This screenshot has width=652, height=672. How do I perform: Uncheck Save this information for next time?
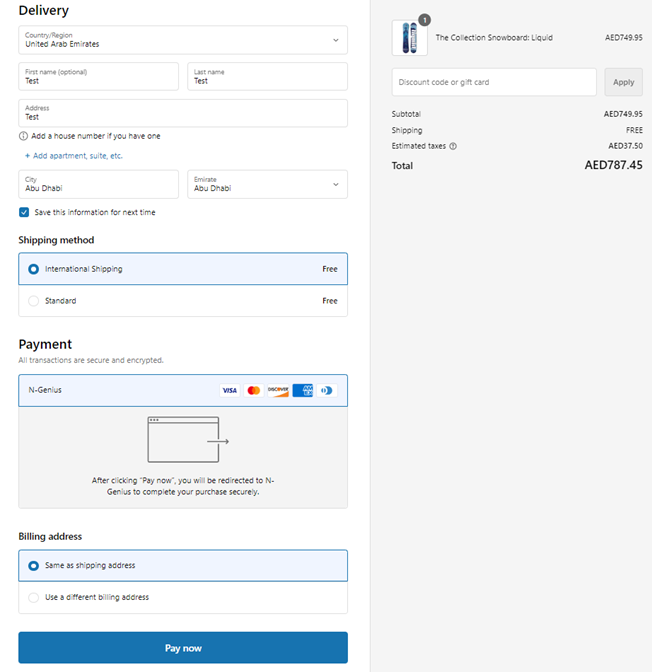click(x=24, y=212)
